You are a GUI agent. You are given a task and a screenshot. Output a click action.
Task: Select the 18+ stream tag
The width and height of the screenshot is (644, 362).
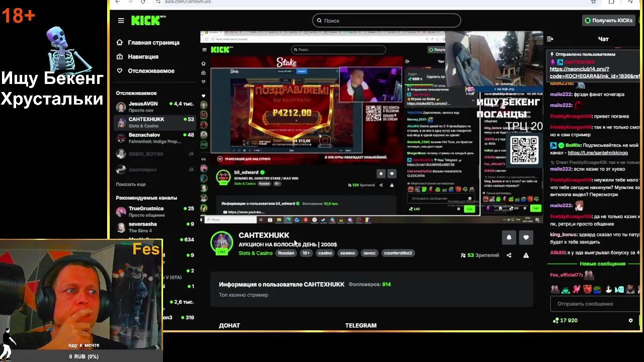pos(306,253)
